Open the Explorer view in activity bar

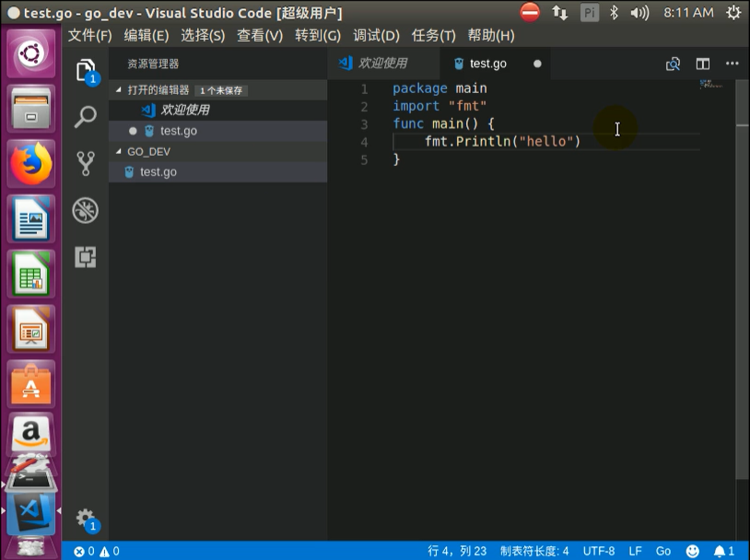click(x=87, y=71)
